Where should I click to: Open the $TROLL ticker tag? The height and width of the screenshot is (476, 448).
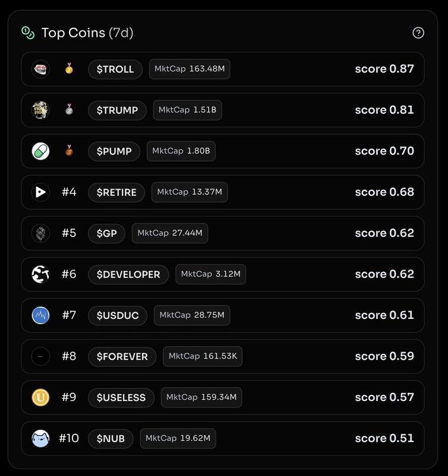[x=115, y=69]
